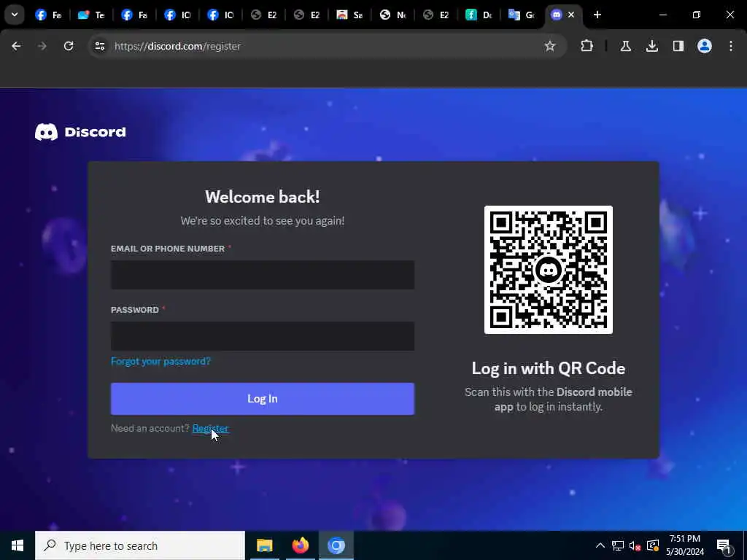Click the address bar URL discord.com/register

(178, 46)
